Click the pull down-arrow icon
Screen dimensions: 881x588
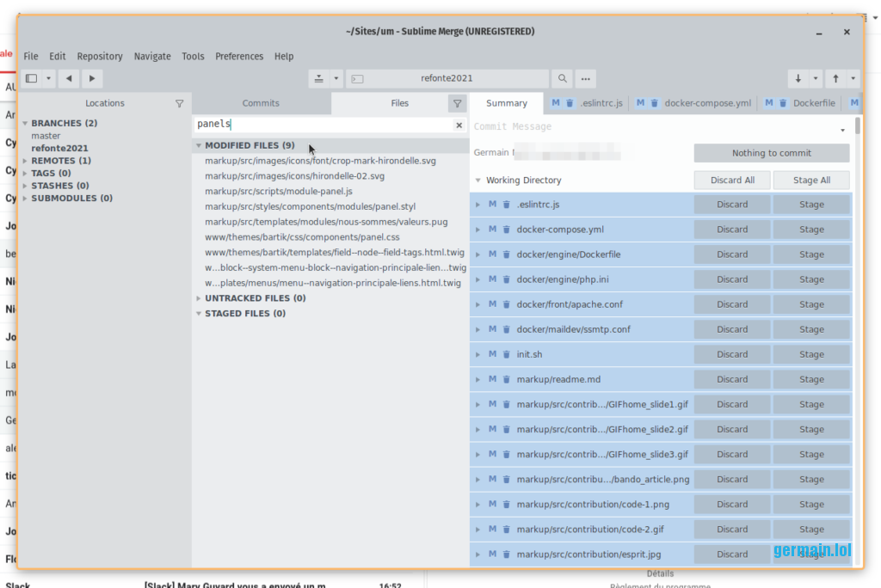(798, 78)
